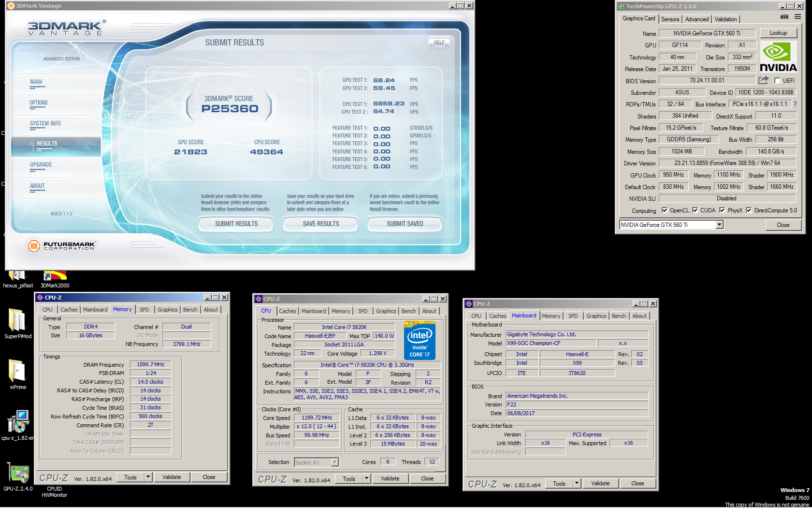Switch to the Advanced tab in GPU-Z
The height and width of the screenshot is (508, 812).
tap(697, 19)
